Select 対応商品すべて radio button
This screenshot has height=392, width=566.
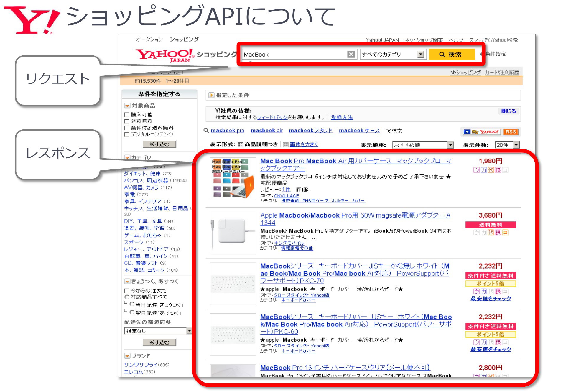(x=127, y=297)
